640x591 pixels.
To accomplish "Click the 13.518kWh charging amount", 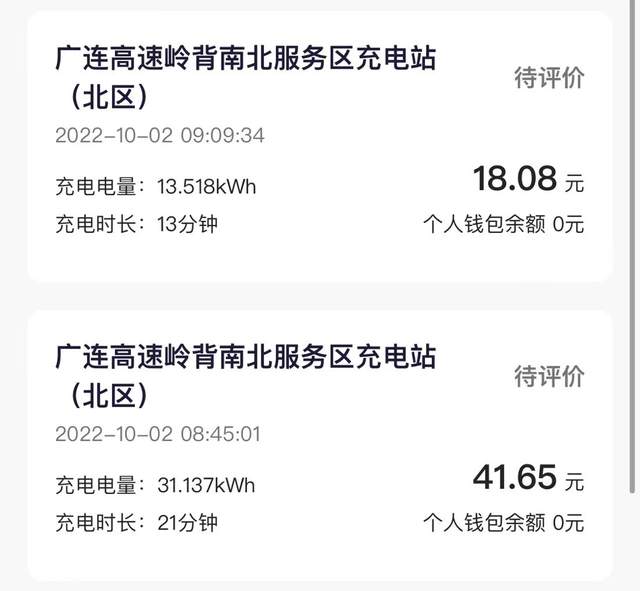I will point(207,187).
